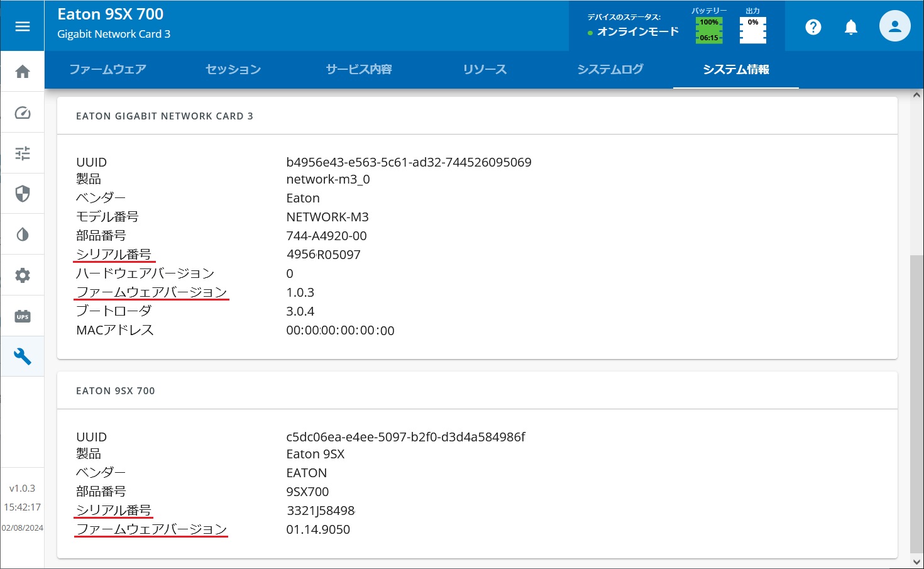Screen dimensions: 924x569
Task: Show notifications with the bell icon
Action: pyautogui.click(x=851, y=27)
